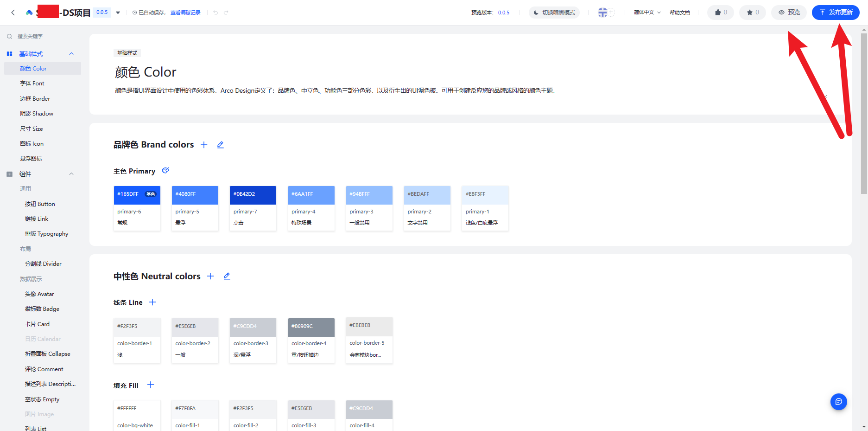Image resolution: width=868 pixels, height=431 pixels.
Task: Open the 简体中文 language dropdown
Action: (x=646, y=13)
